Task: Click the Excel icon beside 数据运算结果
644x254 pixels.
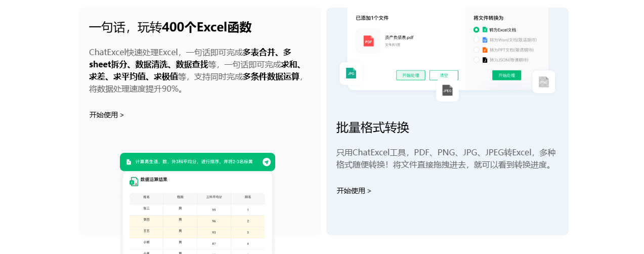Action: click(x=134, y=181)
